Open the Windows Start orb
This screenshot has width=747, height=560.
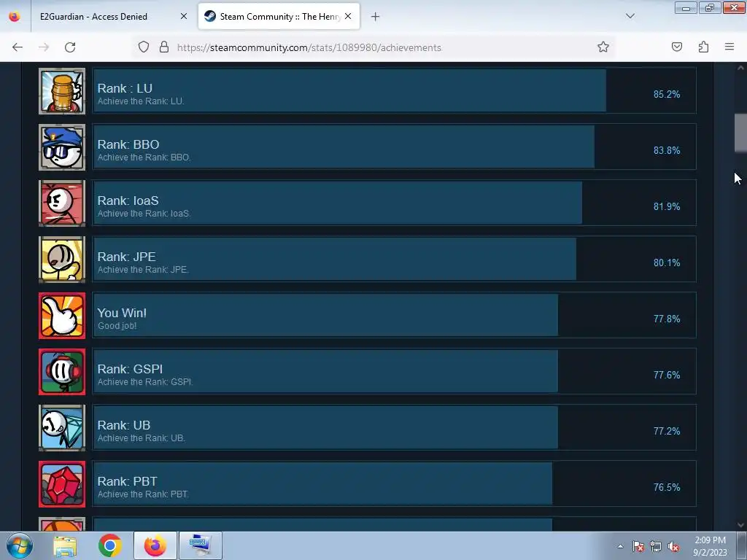20,545
